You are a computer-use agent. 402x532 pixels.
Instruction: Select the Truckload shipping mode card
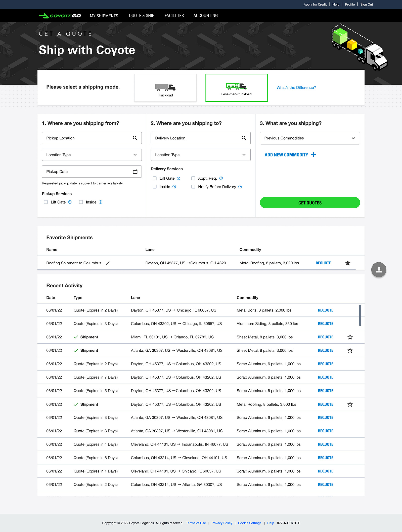(x=165, y=88)
